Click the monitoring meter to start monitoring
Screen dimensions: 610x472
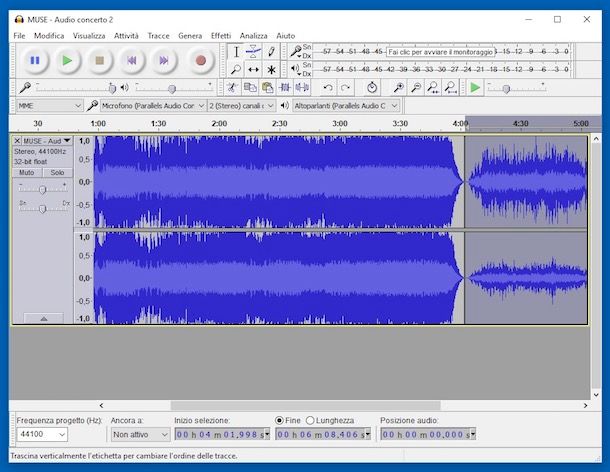pos(440,51)
